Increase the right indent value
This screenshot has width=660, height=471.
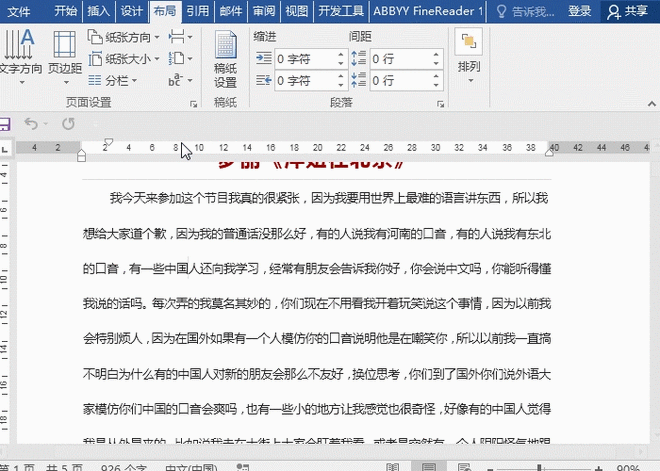[x=341, y=75]
